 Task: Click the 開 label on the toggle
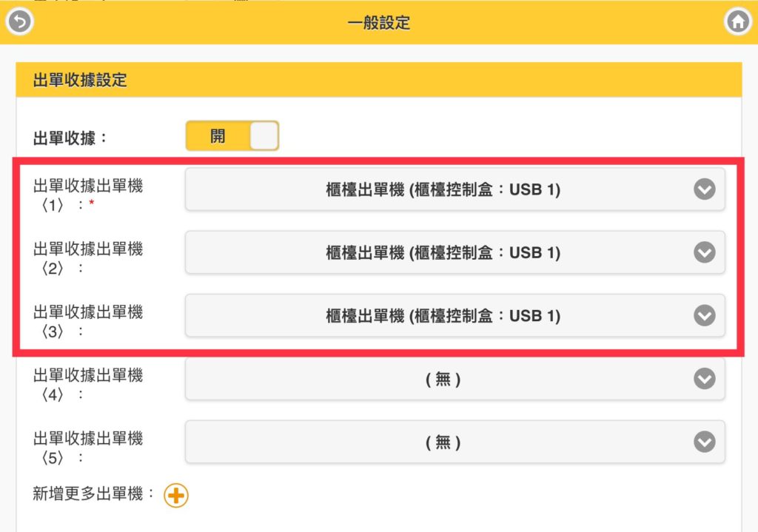pos(218,136)
